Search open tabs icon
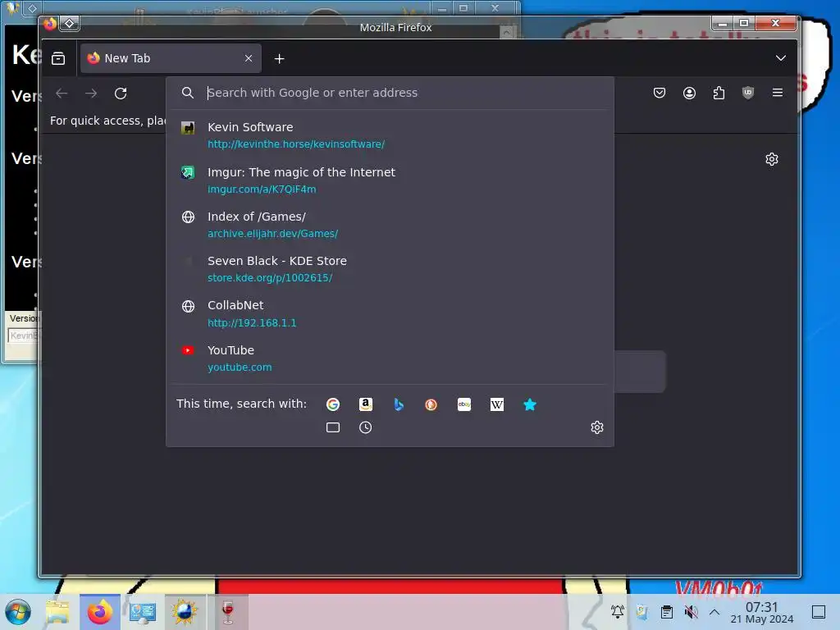 333,427
